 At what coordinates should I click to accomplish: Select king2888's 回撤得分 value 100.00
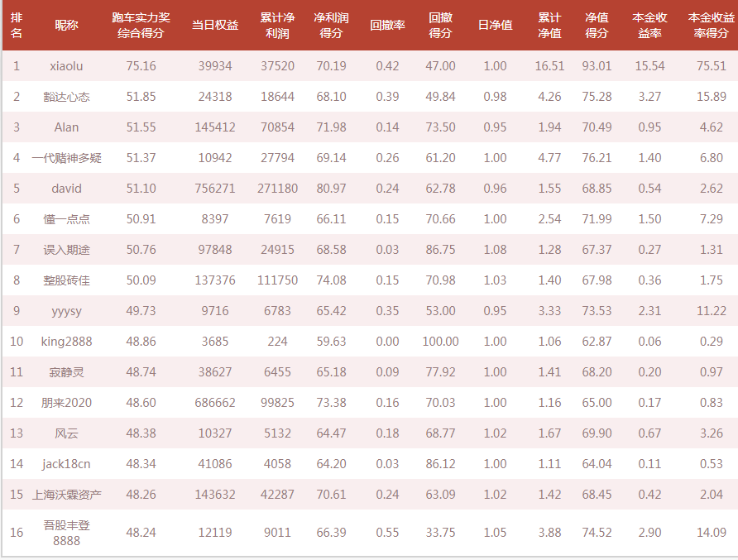pos(440,342)
